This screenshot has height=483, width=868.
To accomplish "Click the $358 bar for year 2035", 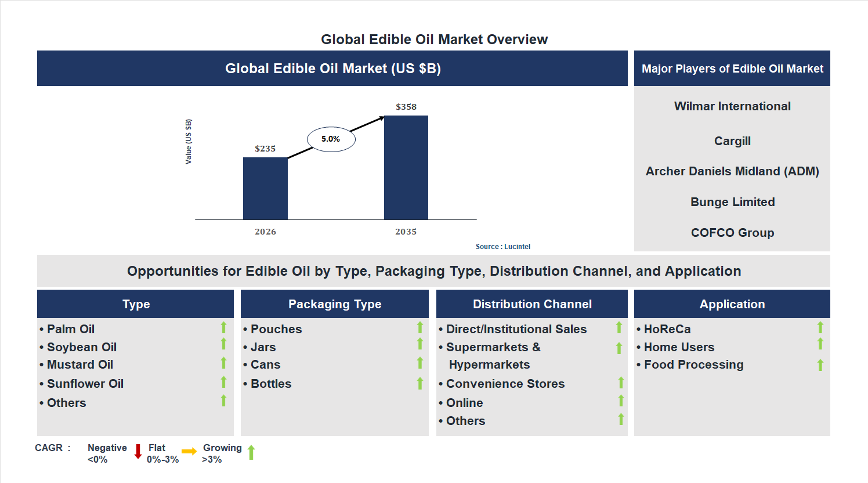I will [405, 167].
